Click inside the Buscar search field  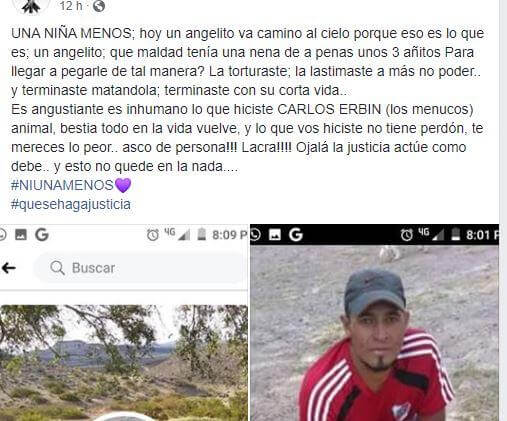coord(141,268)
